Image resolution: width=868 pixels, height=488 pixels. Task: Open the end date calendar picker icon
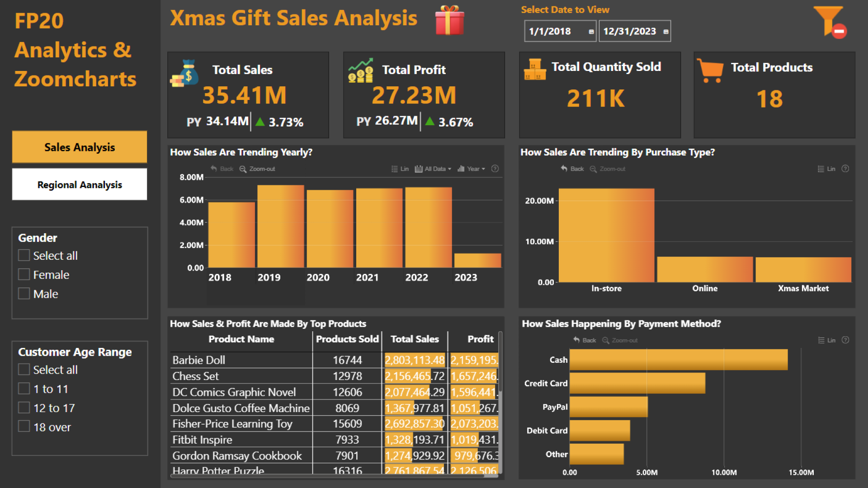(666, 32)
